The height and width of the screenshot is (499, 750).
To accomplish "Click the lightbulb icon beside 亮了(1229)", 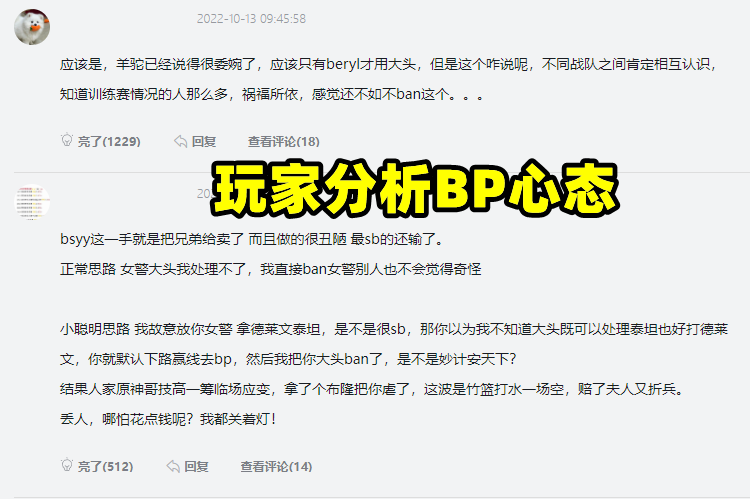I will coord(67,140).
